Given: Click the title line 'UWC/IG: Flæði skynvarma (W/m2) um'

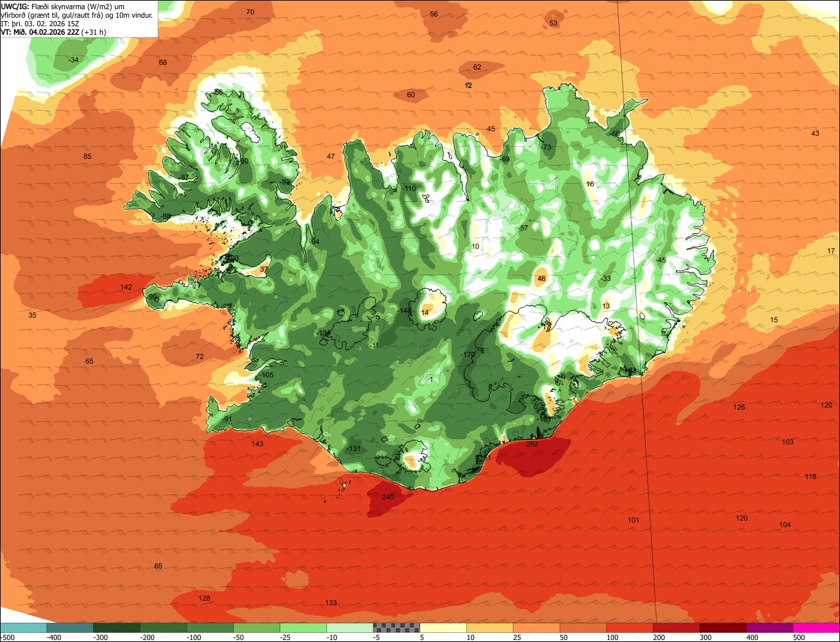Looking at the screenshot, I should 63,6.
